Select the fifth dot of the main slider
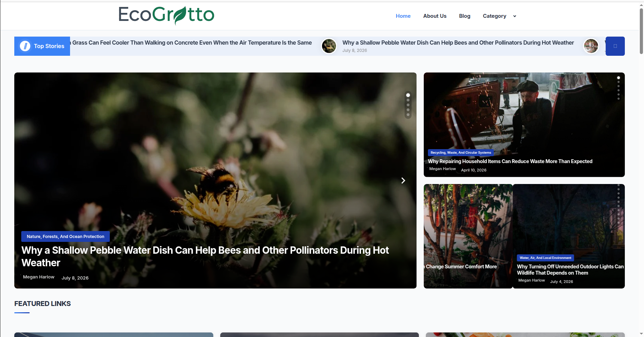 pyautogui.click(x=408, y=115)
